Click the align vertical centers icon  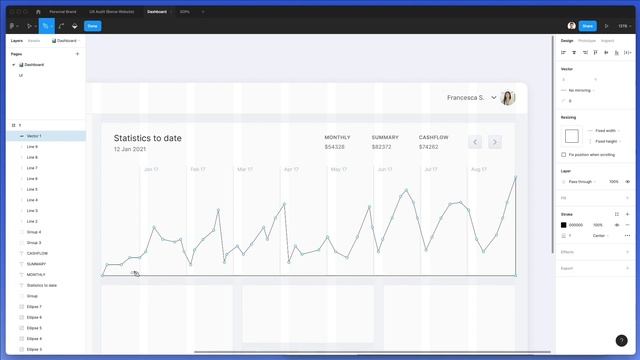click(x=606, y=53)
